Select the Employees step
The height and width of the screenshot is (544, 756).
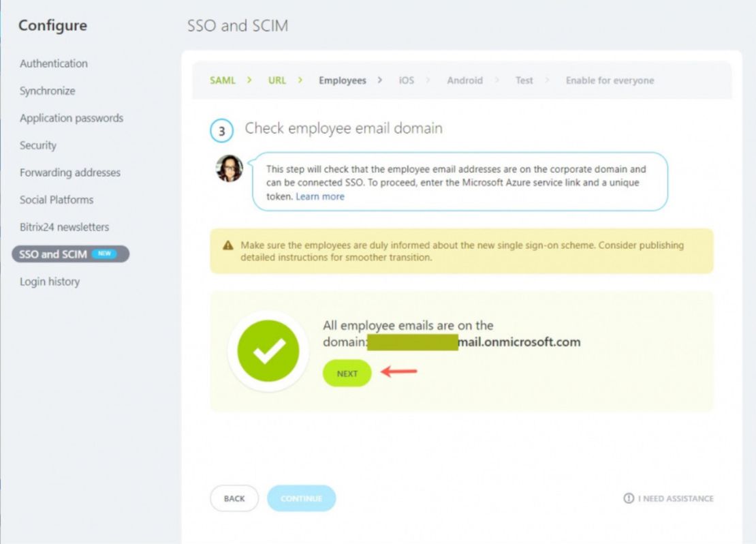343,80
